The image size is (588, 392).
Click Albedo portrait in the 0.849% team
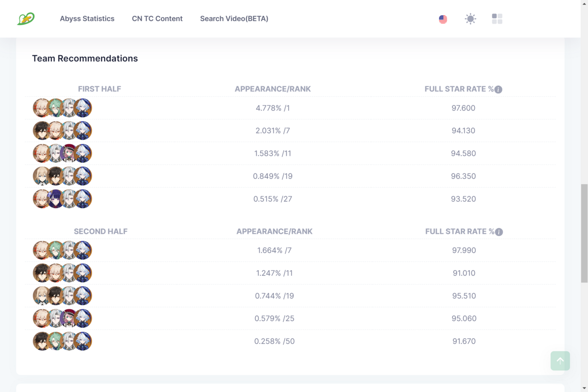tap(42, 176)
